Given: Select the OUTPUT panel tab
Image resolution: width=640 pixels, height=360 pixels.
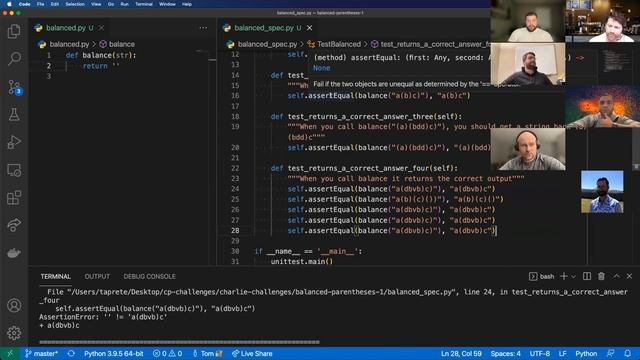Looking at the screenshot, I should 97,276.
